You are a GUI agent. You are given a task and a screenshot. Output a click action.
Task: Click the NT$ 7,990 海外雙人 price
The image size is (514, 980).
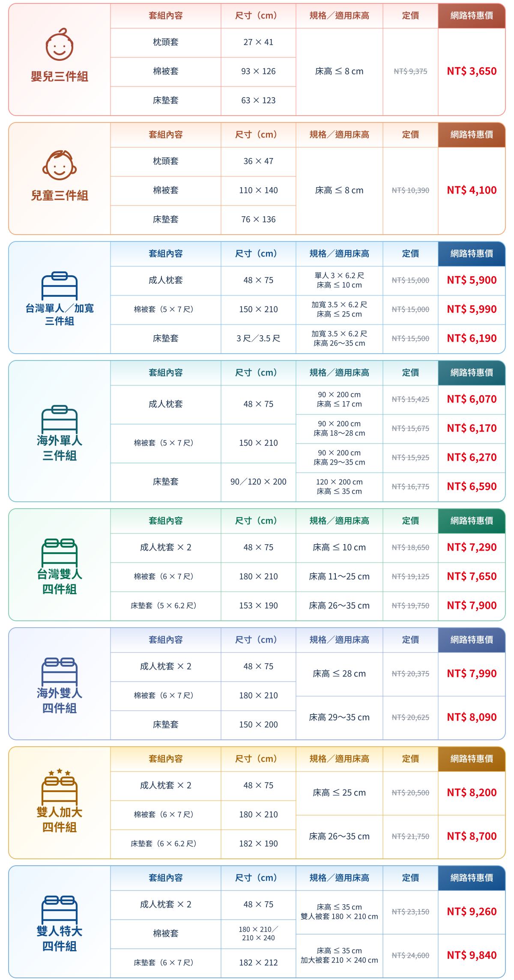pos(472,673)
